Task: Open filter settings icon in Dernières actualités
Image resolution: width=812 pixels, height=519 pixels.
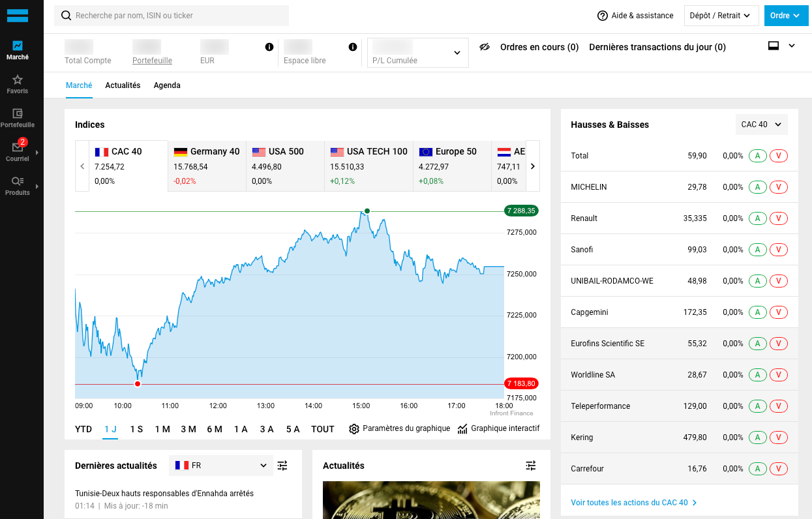Action: 282,466
